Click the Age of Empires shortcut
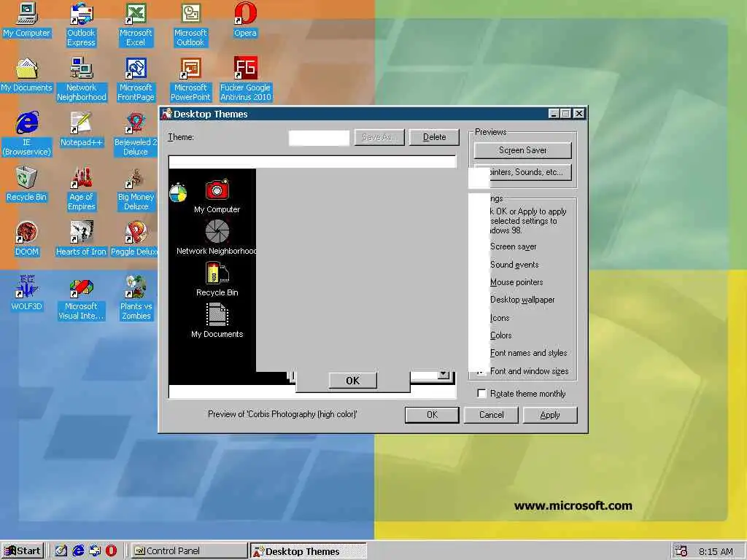Viewport: 747px width, 560px height. point(82,189)
